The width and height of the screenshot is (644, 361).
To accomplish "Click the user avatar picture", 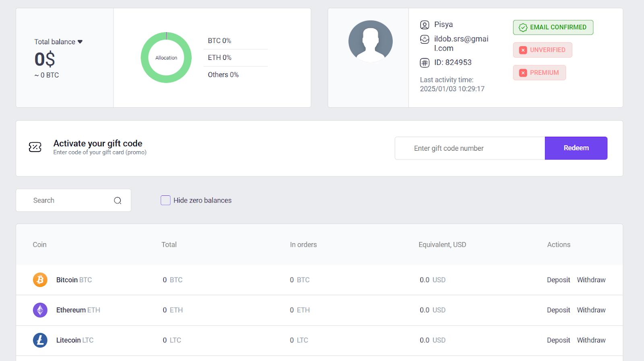I will pyautogui.click(x=370, y=41).
